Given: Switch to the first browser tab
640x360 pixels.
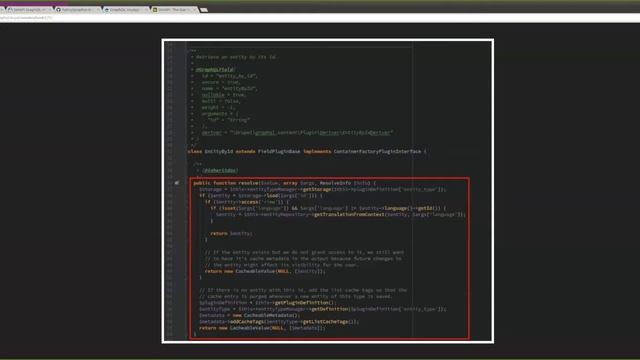Looking at the screenshot, I should tap(29, 9).
